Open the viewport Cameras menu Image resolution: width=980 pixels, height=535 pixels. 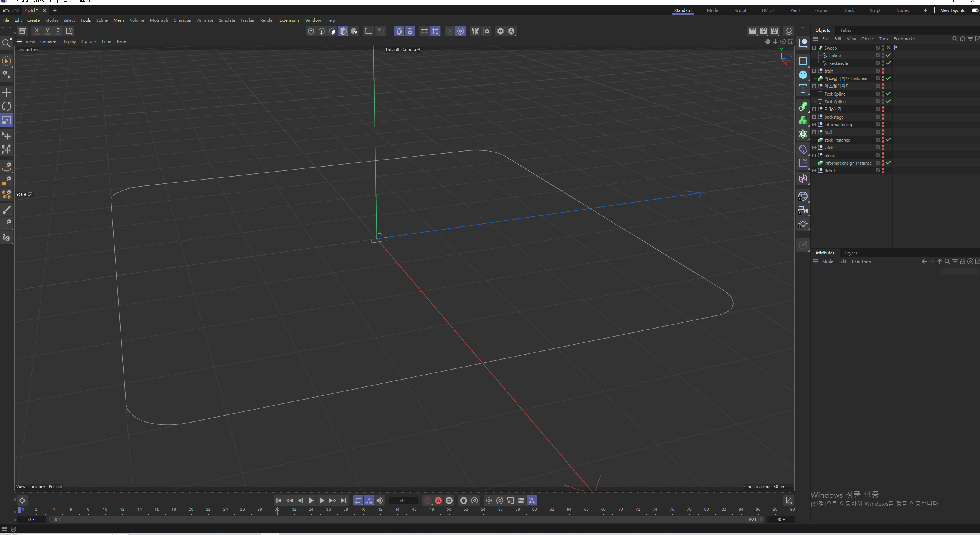[48, 41]
